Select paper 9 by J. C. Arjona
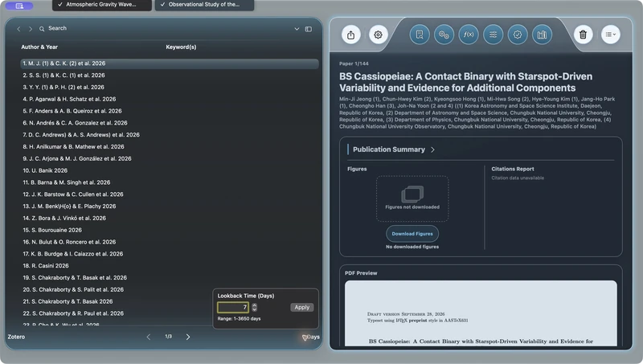The height and width of the screenshot is (364, 643). 170,158
